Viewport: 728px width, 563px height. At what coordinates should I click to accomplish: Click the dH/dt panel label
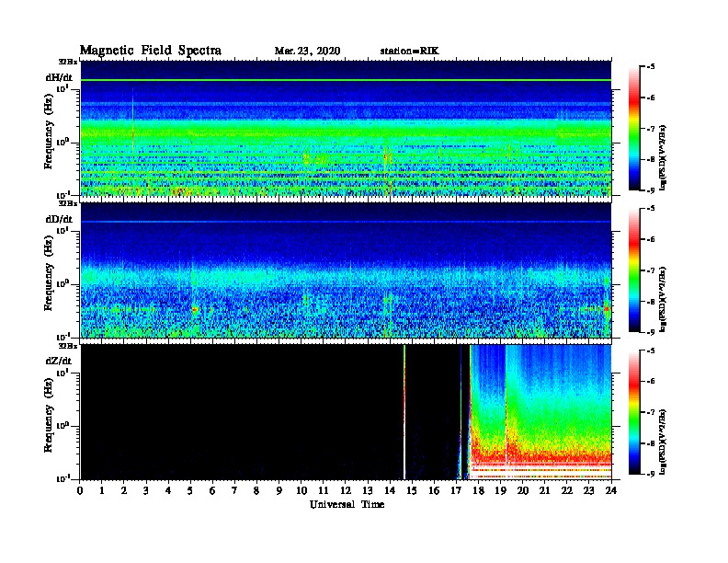coord(59,77)
